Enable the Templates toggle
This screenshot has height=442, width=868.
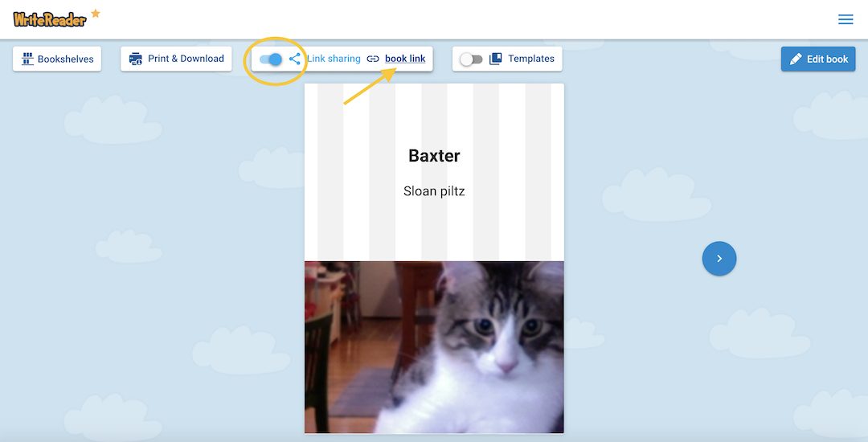tap(471, 59)
